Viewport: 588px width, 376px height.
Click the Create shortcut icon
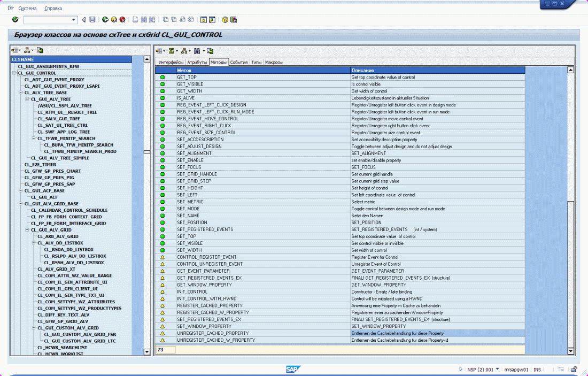(212, 19)
